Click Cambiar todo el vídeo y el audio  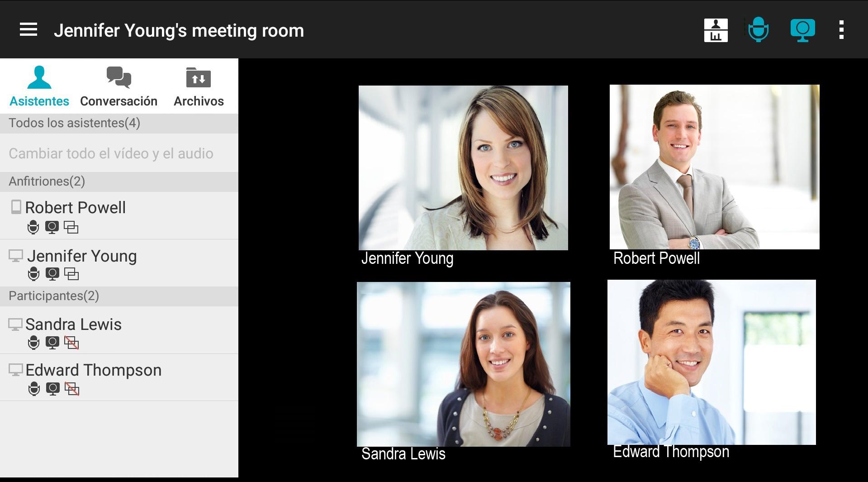(x=111, y=153)
